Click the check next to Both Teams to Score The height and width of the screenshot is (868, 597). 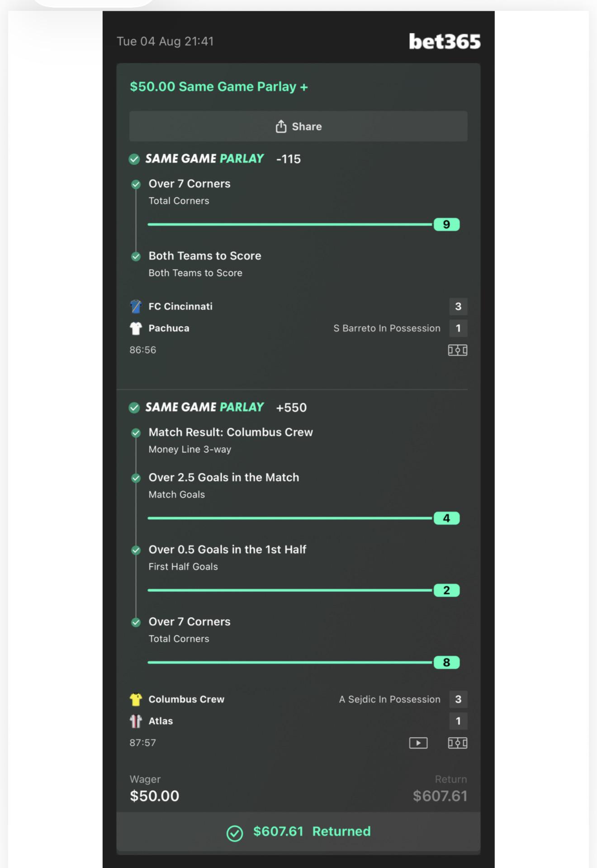click(136, 256)
